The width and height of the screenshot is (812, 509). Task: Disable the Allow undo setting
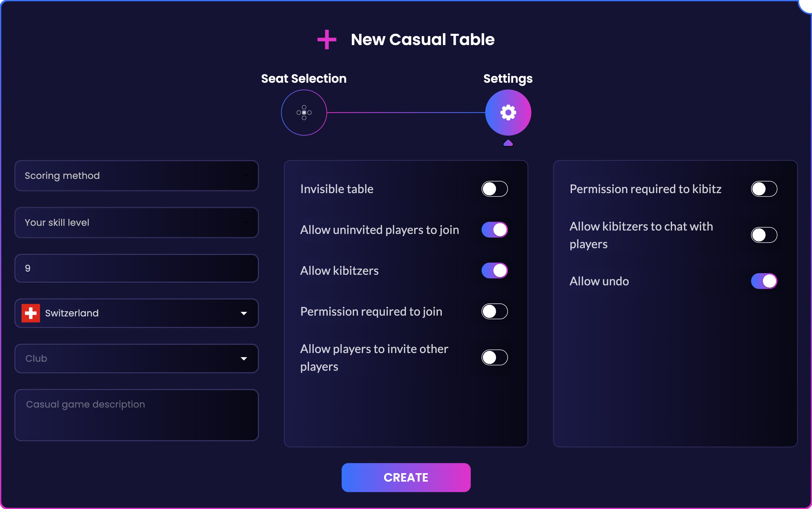[x=764, y=281]
